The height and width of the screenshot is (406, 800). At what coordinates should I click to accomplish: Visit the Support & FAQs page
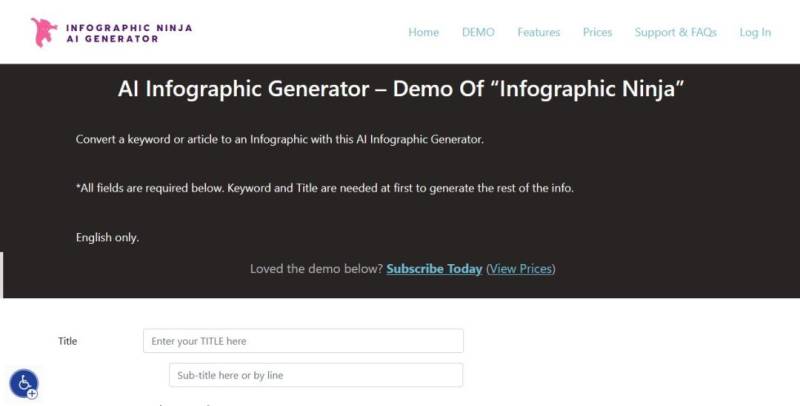point(675,32)
